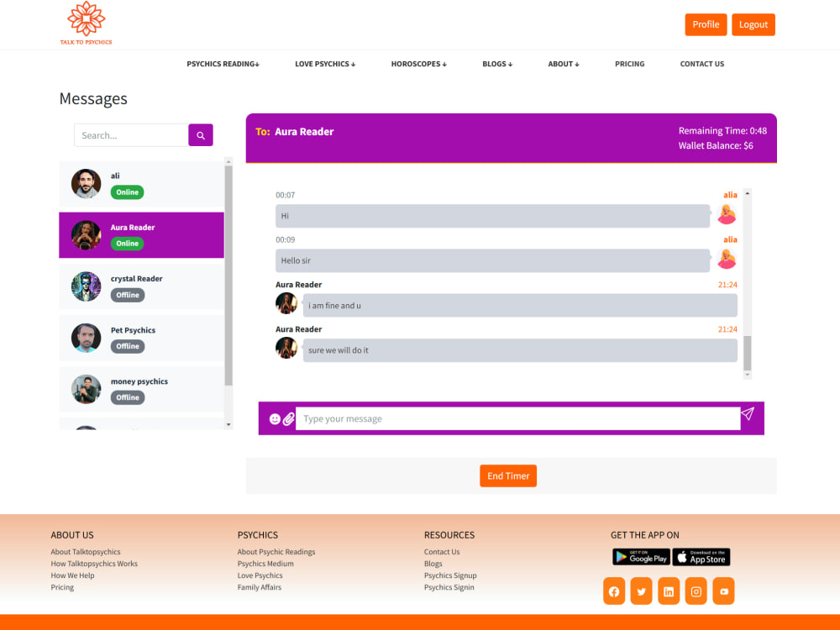The height and width of the screenshot is (630, 840).
Task: Open the Contact Us menu item
Action: tap(701, 64)
